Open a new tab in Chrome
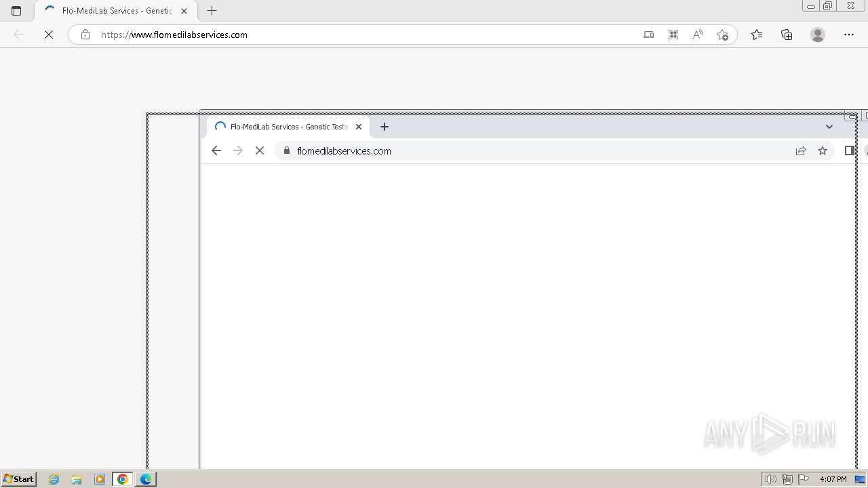This screenshot has width=868, height=488. [384, 127]
